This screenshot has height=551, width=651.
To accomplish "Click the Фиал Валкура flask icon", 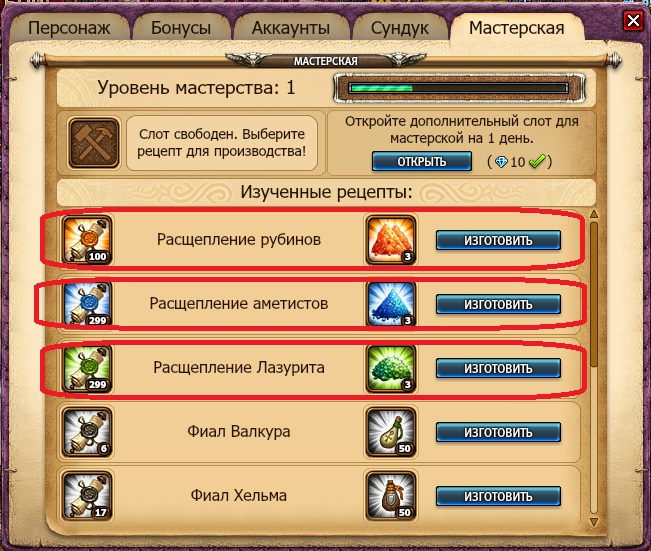I will 391,432.
